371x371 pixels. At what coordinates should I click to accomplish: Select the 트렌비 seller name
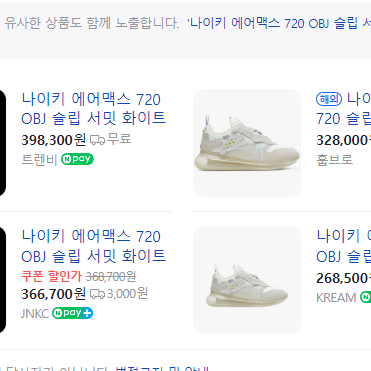click(x=39, y=159)
